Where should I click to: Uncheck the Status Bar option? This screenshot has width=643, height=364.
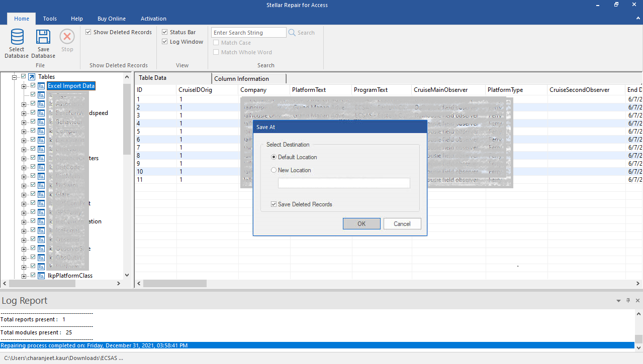(165, 32)
